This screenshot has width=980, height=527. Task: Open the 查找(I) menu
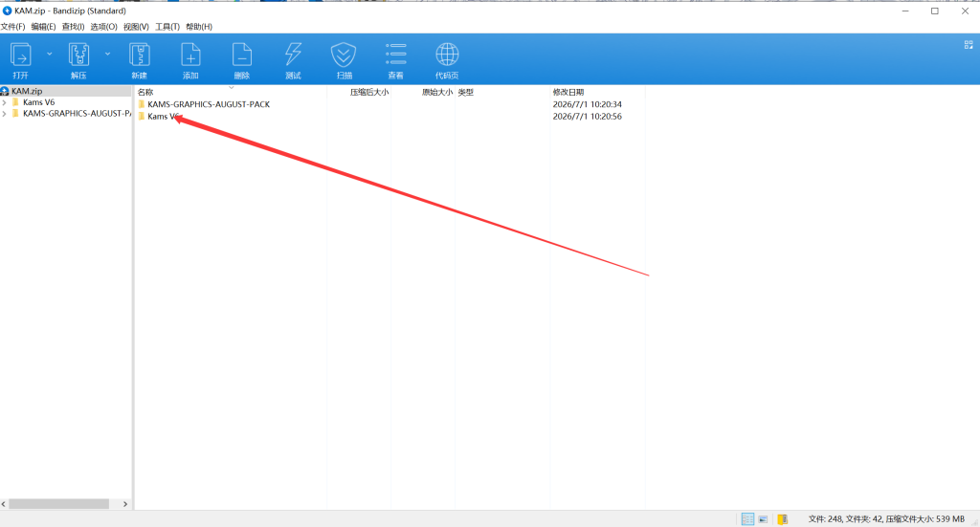tap(73, 27)
